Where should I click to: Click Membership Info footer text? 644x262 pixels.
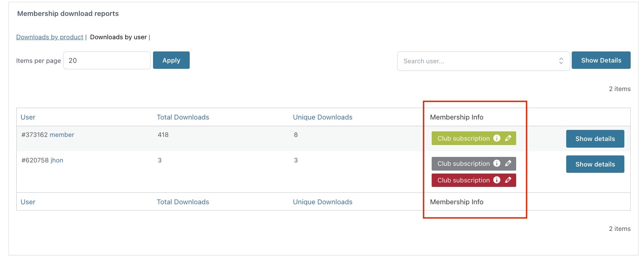click(457, 202)
